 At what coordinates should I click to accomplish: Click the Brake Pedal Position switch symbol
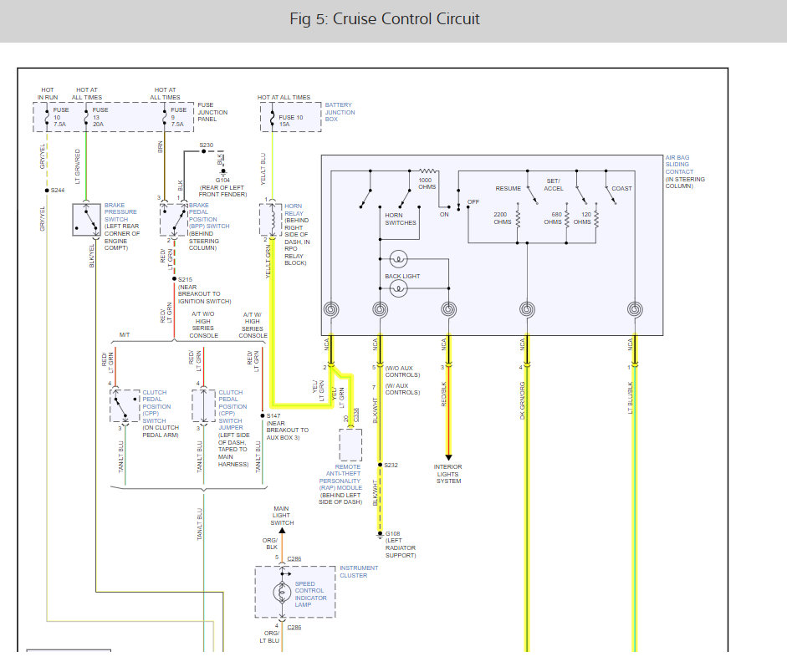(x=173, y=220)
